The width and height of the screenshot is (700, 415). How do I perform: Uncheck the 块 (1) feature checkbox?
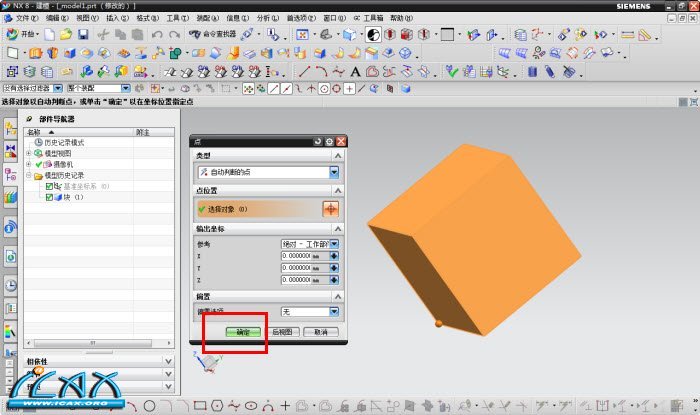[49, 197]
